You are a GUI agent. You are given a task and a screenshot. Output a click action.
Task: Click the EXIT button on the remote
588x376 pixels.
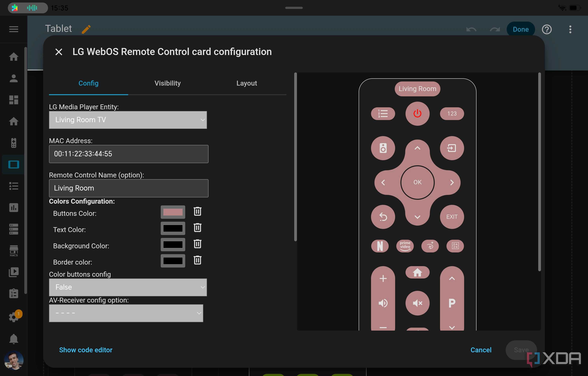(x=452, y=217)
